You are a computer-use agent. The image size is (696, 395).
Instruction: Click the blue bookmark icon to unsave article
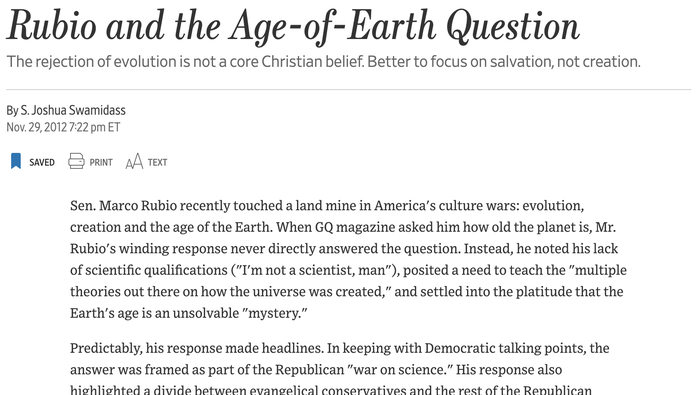point(16,161)
